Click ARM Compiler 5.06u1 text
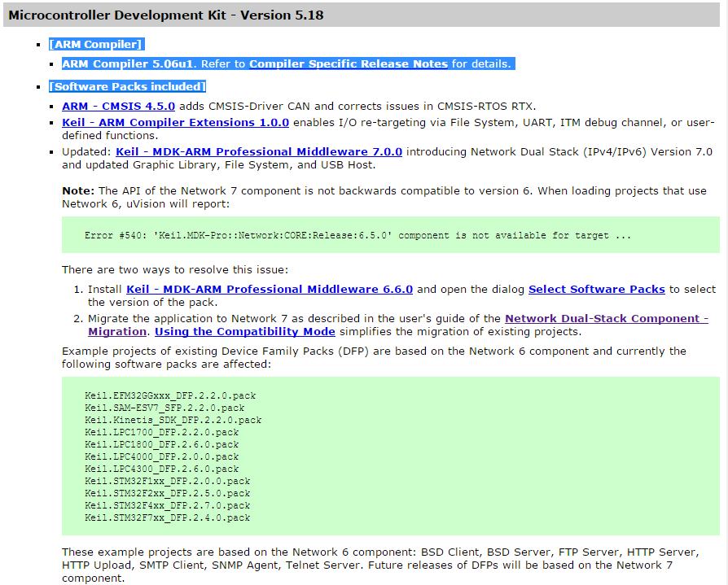The width and height of the screenshot is (728, 585). click(x=128, y=64)
